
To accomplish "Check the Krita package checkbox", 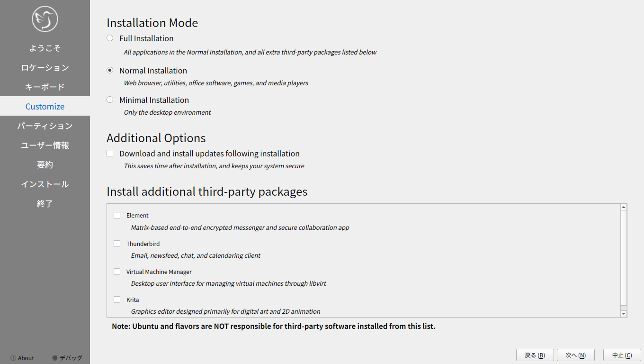I will (x=117, y=300).
